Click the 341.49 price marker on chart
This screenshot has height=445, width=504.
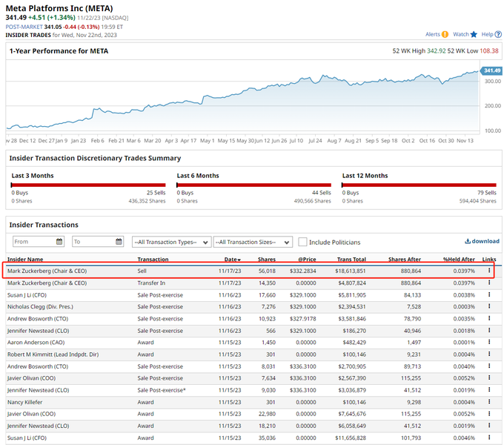[491, 70]
